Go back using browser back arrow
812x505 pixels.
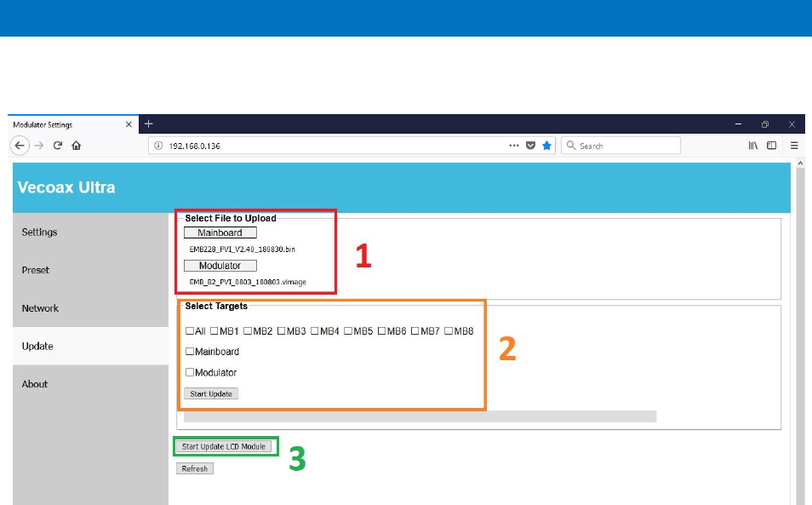(20, 146)
